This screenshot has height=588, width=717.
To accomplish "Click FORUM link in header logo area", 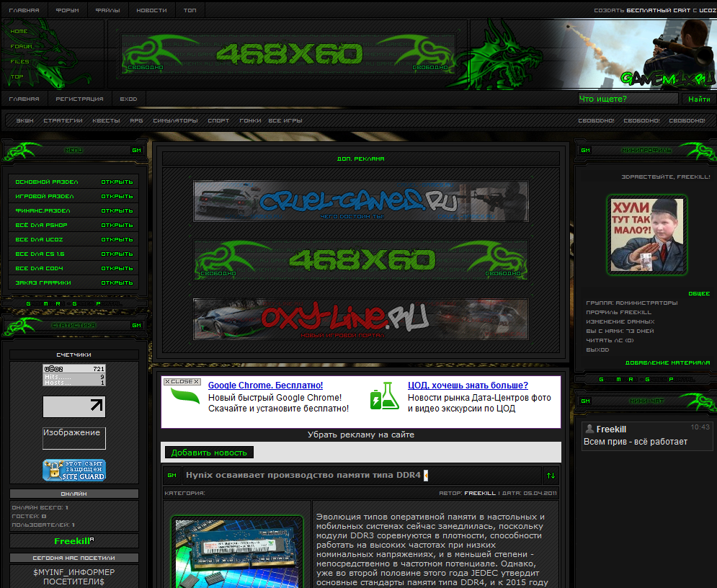I will (22, 47).
